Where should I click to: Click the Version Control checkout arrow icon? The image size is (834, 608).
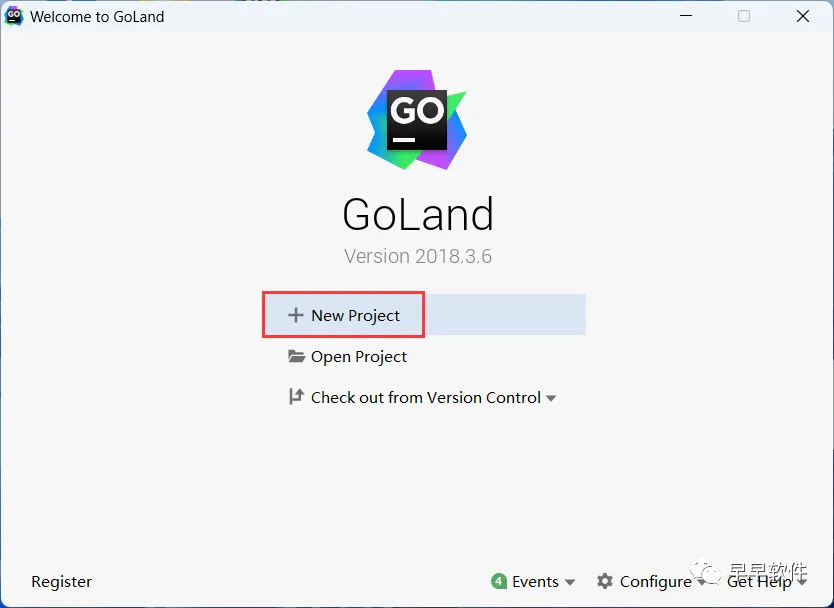296,397
